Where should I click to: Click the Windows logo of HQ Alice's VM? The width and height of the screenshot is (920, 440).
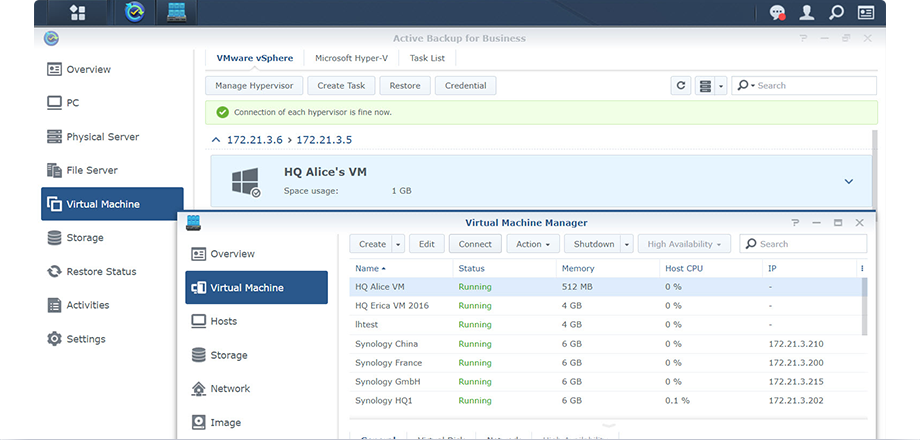(245, 181)
